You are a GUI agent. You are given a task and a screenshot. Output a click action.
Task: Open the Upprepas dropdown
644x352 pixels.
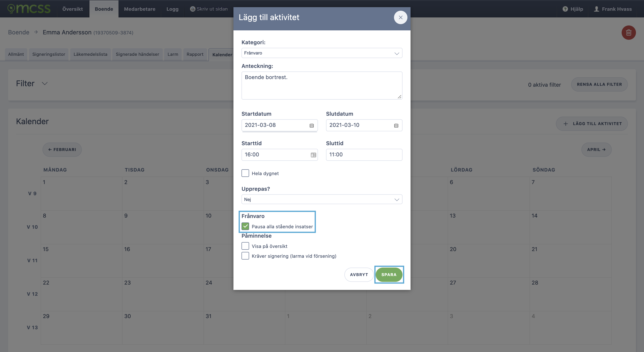point(322,199)
